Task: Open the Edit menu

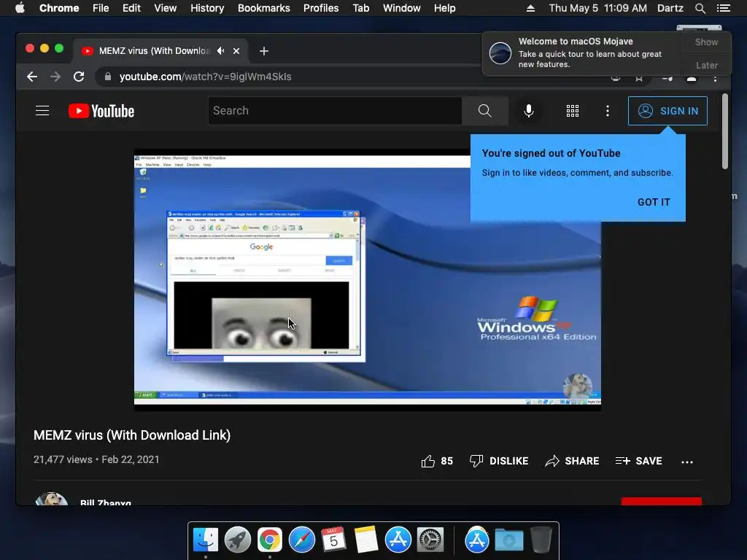Action: 131,8
